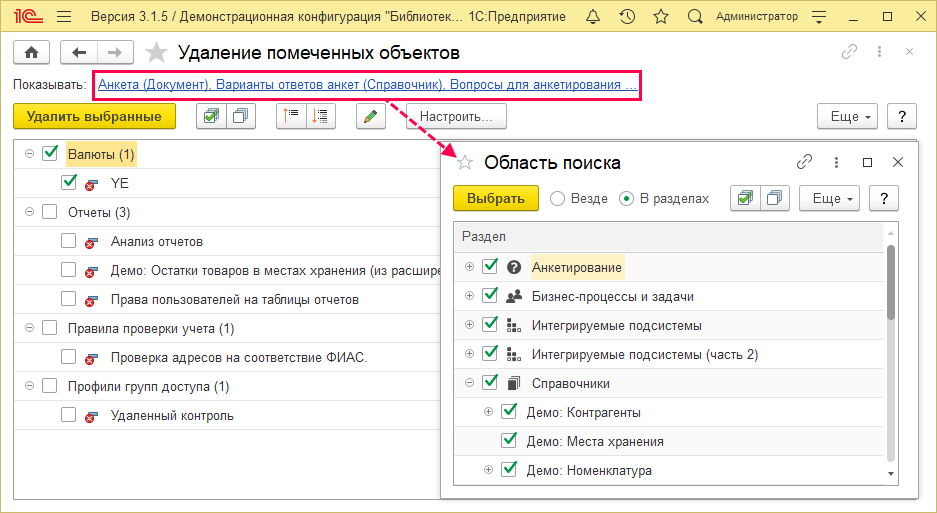Open the Показывать filter link
Viewport: 937px width, 513px height.
click(x=367, y=85)
